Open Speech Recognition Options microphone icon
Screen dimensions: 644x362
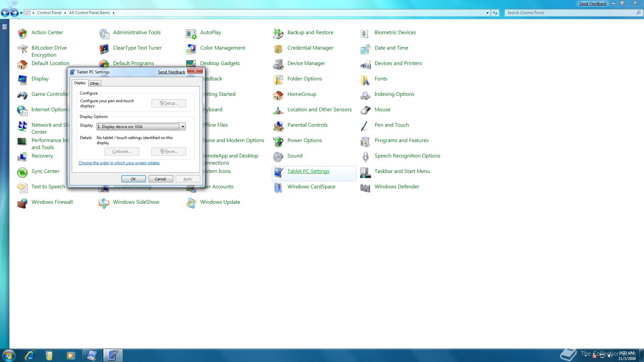pos(366,157)
